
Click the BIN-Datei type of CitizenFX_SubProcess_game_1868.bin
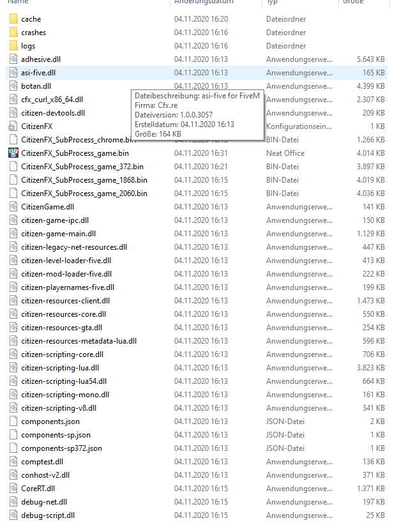pyautogui.click(x=283, y=180)
